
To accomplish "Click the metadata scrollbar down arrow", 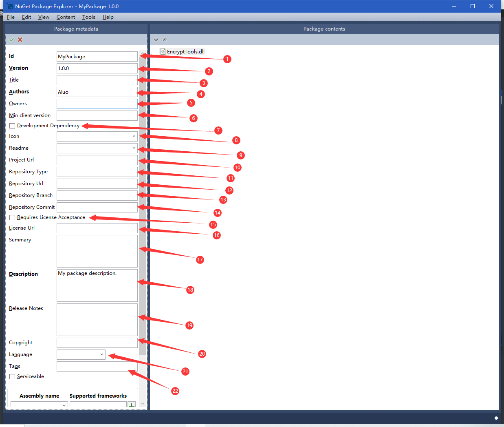I will 142,403.
